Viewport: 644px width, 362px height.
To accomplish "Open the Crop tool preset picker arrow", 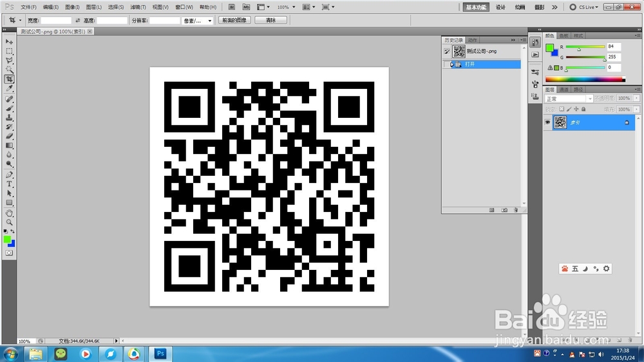I will tap(20, 20).
